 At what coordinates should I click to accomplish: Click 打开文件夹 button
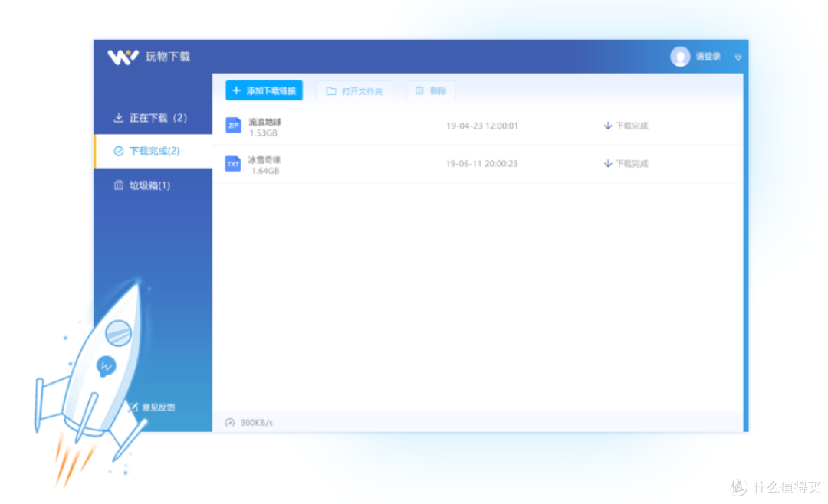(x=354, y=91)
